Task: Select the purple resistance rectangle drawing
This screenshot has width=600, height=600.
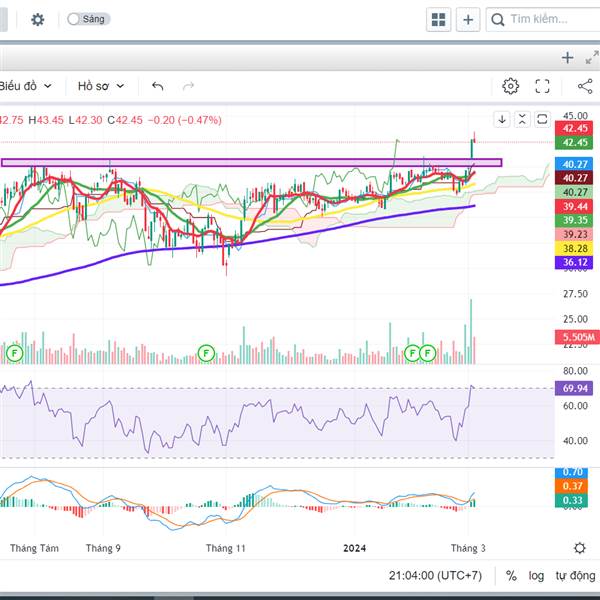Action: pos(251,163)
